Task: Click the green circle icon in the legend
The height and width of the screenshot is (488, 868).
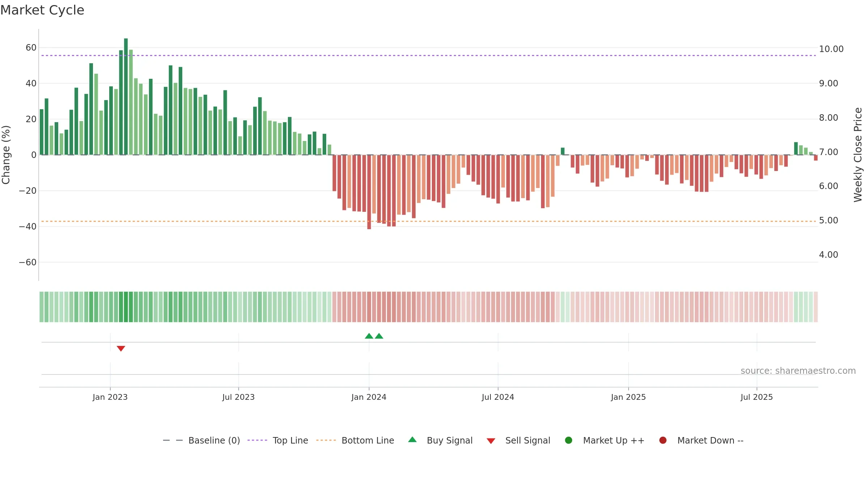Action: tap(569, 440)
